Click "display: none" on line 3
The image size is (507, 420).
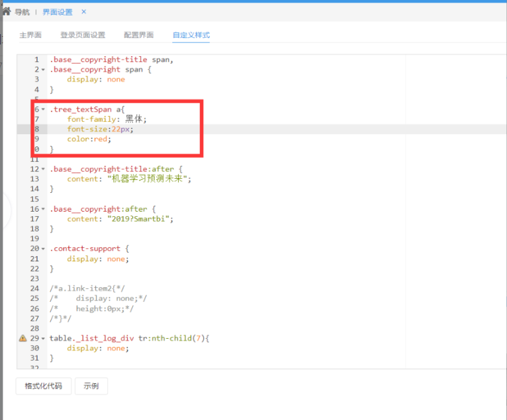[x=96, y=79]
